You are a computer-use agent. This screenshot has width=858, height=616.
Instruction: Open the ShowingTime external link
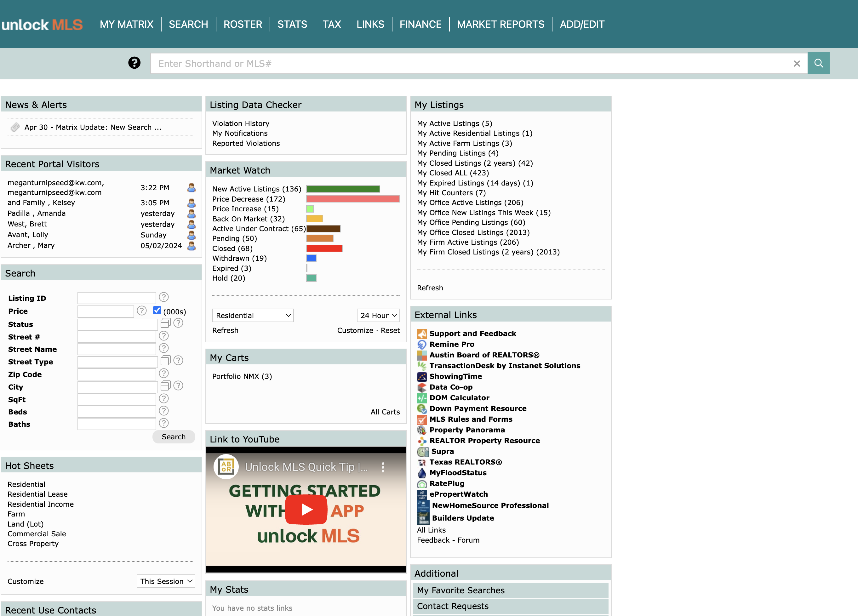tap(455, 376)
